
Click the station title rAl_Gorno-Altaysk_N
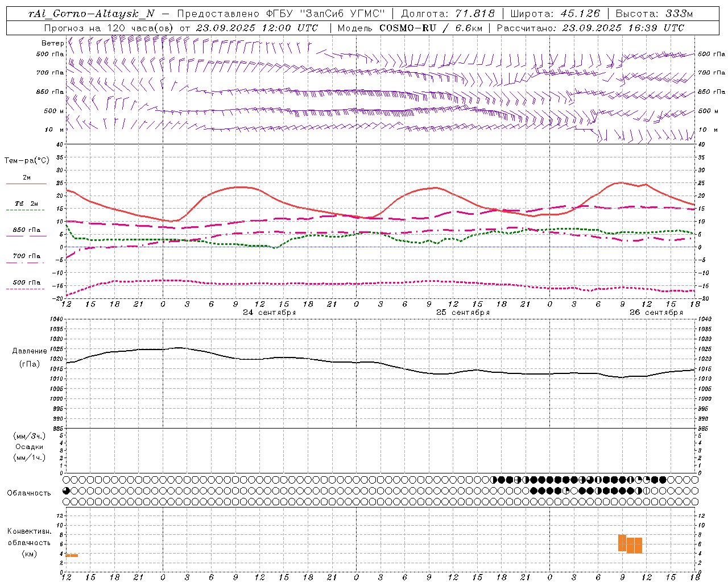click(x=91, y=14)
